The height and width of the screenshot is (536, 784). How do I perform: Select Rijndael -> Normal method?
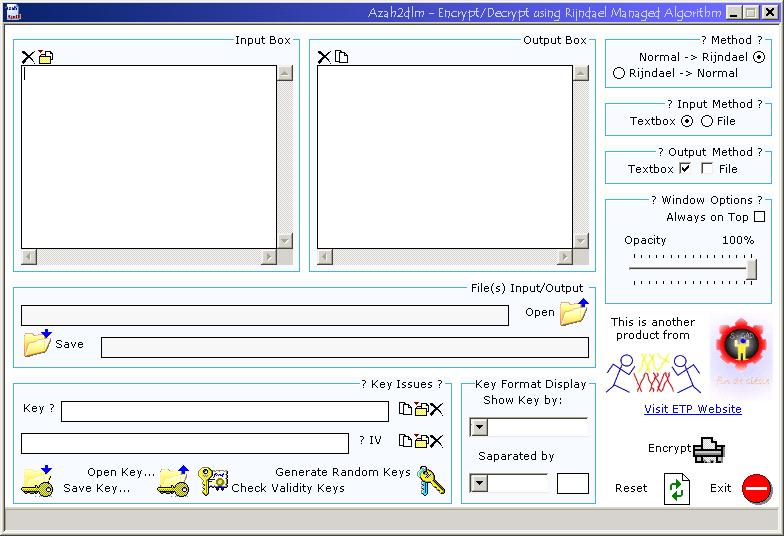[x=618, y=73]
